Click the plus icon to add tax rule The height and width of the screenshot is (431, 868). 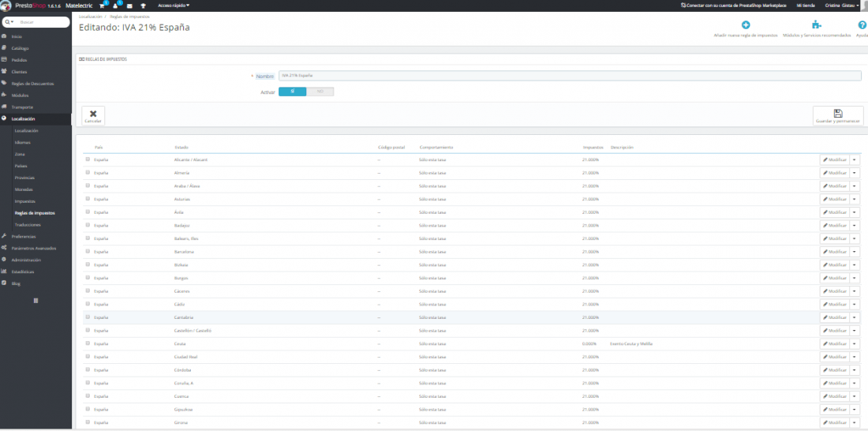click(746, 25)
